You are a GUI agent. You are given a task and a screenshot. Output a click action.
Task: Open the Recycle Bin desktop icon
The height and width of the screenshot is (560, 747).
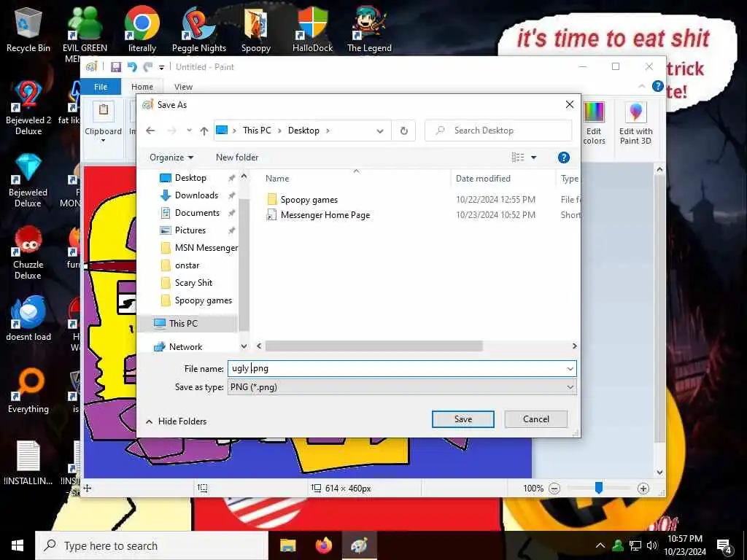[28, 28]
